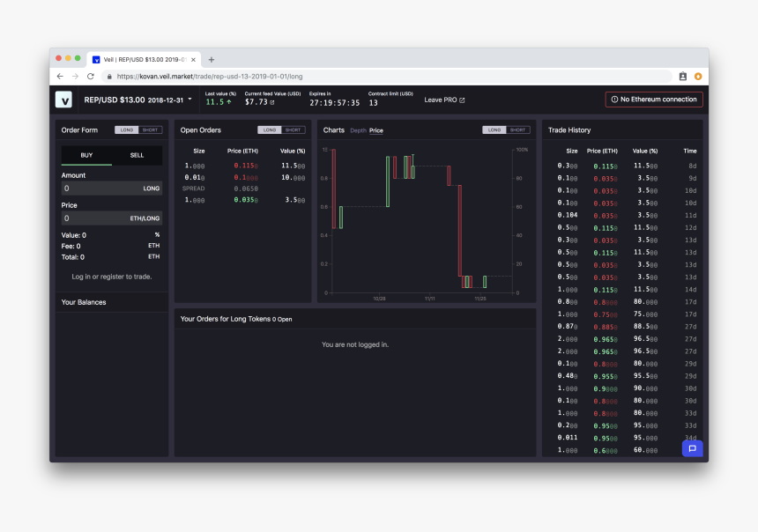Click the browser reload icon
Screen dimensions: 758x532
pos(90,77)
